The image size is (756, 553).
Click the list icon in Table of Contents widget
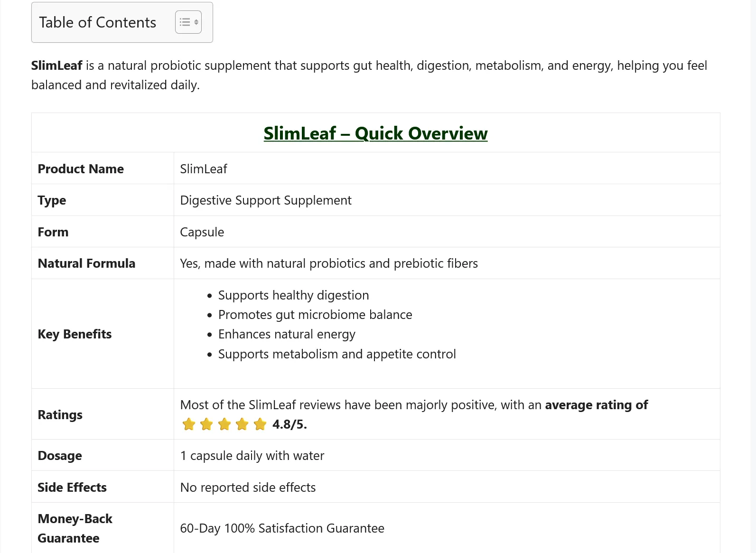pos(184,21)
